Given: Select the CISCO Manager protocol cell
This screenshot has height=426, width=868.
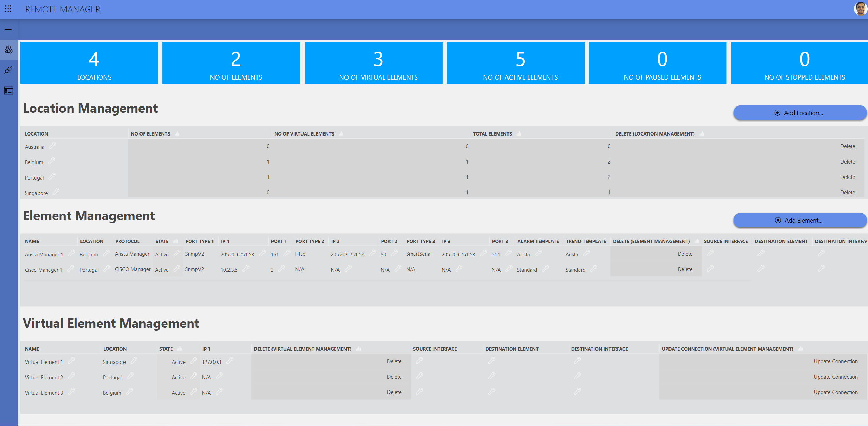Looking at the screenshot, I should click(133, 269).
